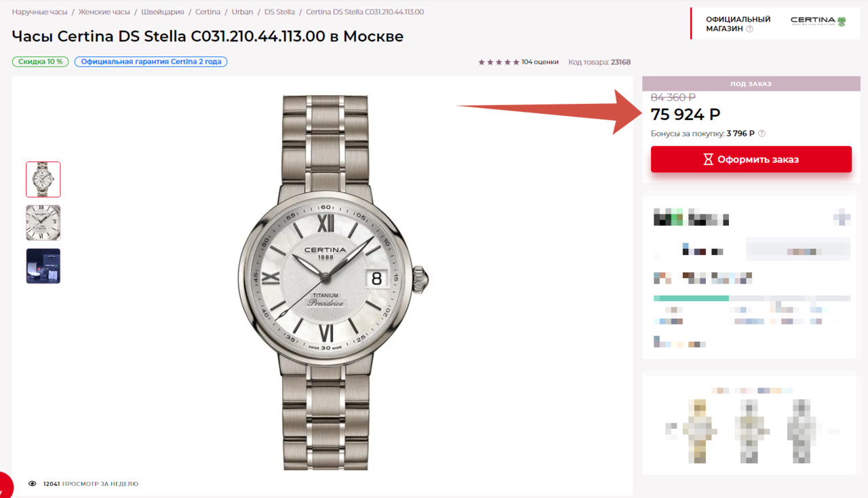Click the Скидка 10 % badge
The width and height of the screenshot is (868, 498).
tap(40, 62)
